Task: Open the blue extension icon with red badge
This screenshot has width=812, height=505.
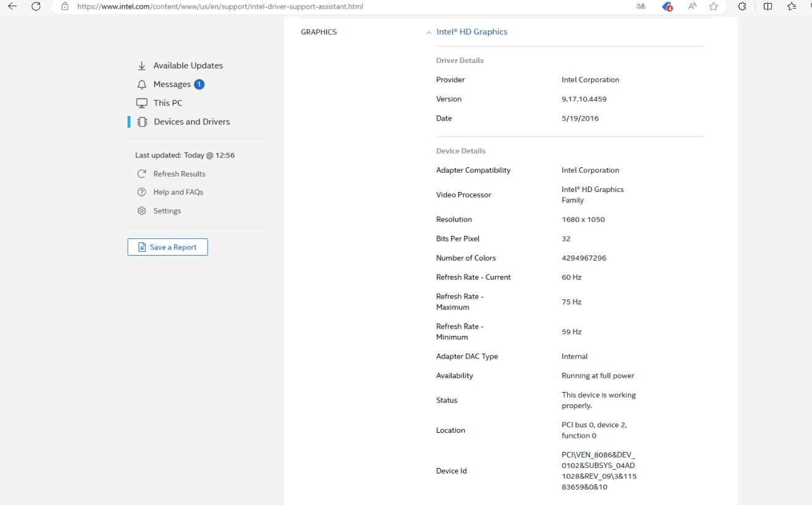Action: click(x=667, y=7)
